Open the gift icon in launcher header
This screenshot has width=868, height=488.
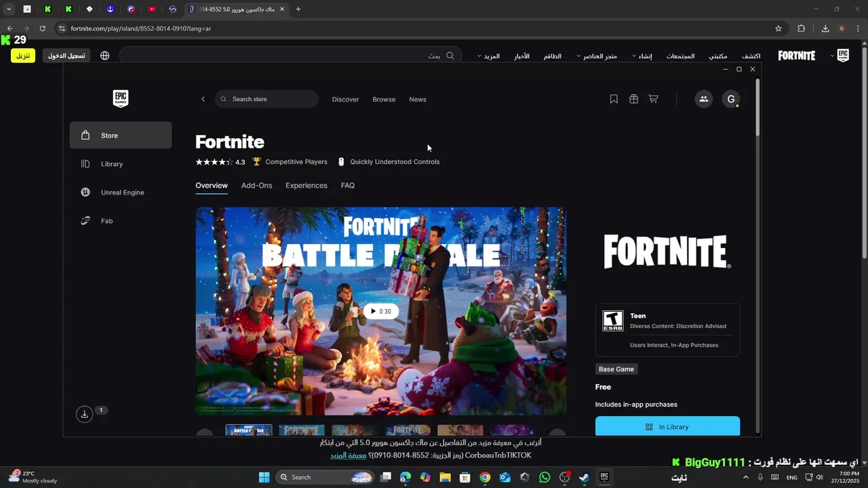coord(633,99)
